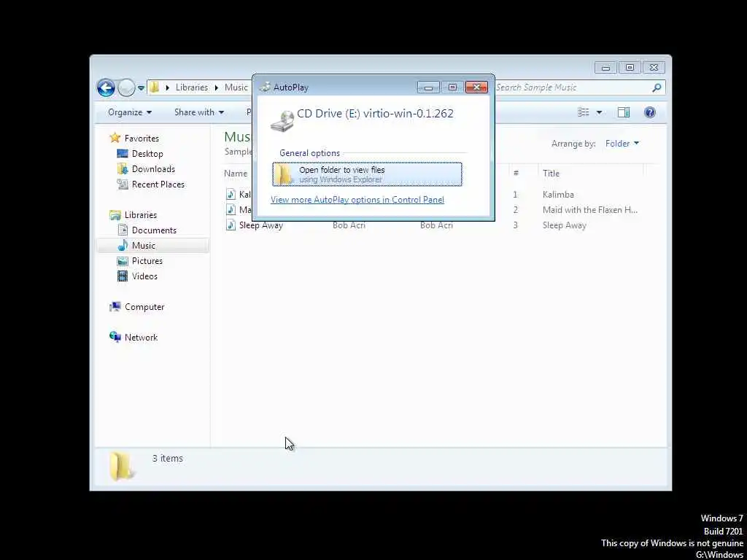Click the Bob Acri contributing artist cell
This screenshot has width=747, height=560.
(349, 225)
